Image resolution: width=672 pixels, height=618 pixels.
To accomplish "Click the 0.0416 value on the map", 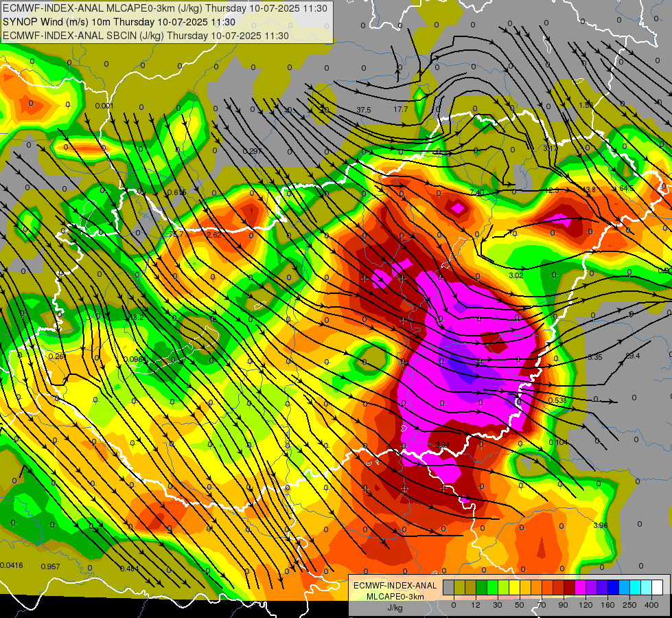I will [12, 565].
